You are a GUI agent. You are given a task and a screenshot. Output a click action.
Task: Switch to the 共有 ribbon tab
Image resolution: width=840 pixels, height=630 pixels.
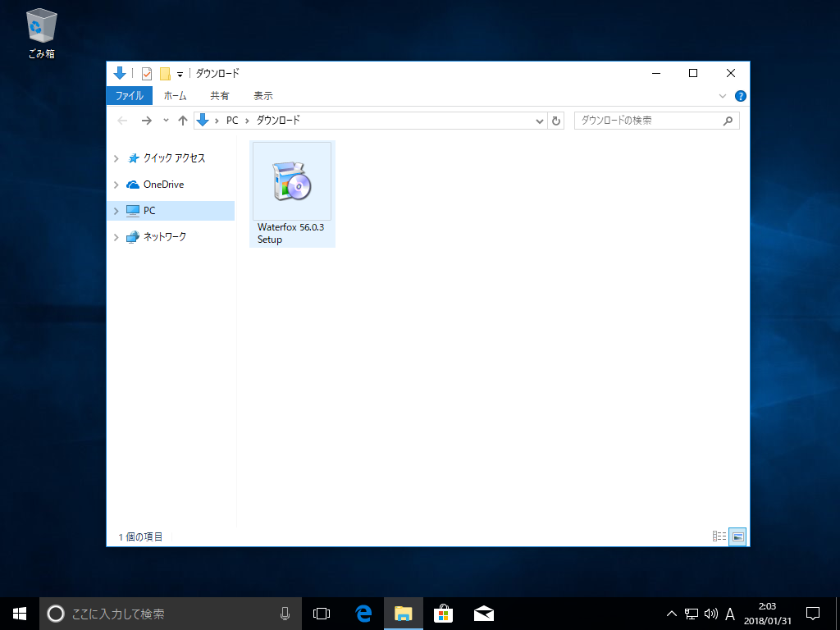[220, 96]
